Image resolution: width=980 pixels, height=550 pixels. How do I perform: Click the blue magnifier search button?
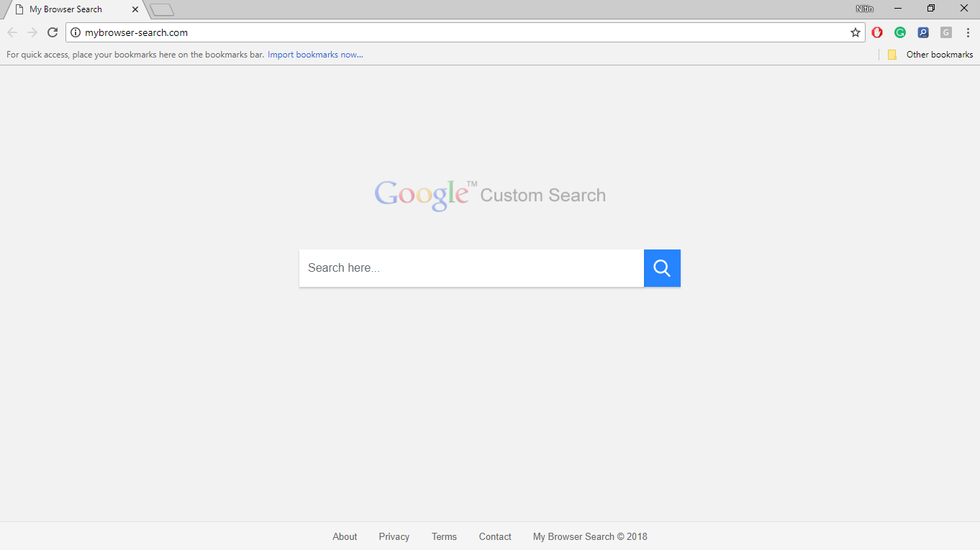click(661, 267)
